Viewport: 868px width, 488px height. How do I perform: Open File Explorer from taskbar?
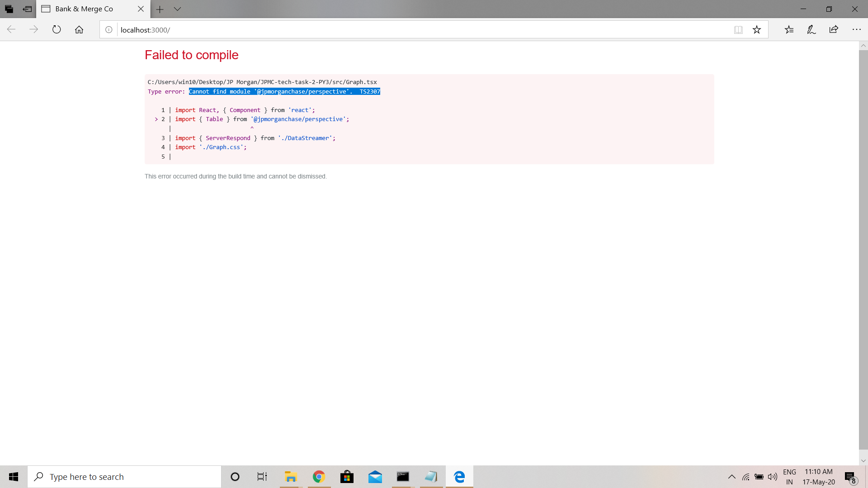click(x=290, y=477)
